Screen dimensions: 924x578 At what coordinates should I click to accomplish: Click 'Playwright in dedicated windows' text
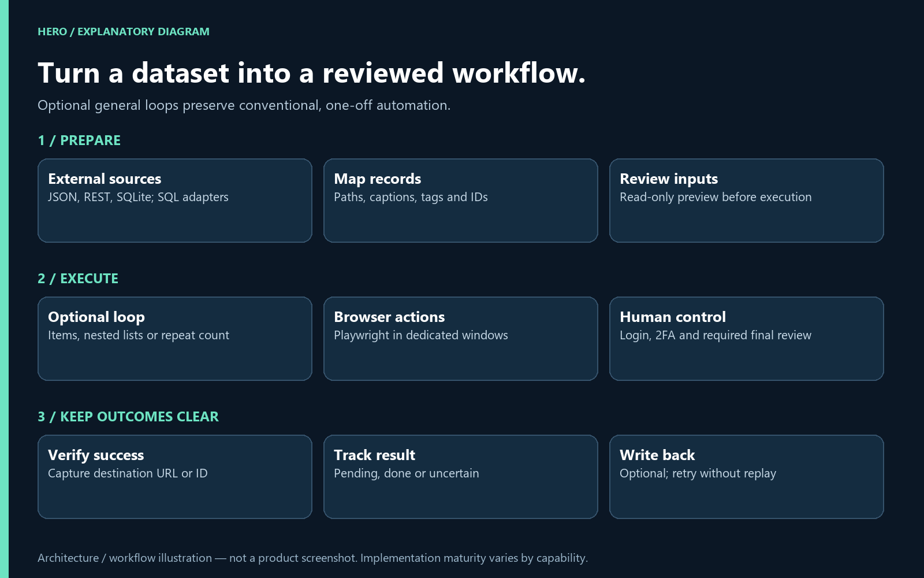point(421,335)
